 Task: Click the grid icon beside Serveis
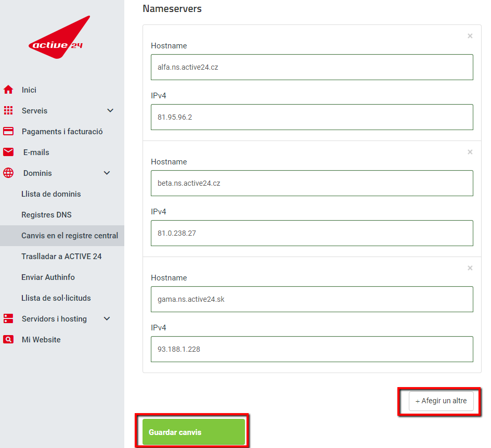(8, 110)
